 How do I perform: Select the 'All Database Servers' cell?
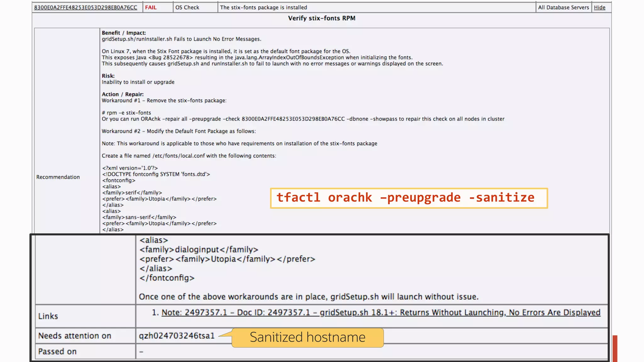(563, 8)
